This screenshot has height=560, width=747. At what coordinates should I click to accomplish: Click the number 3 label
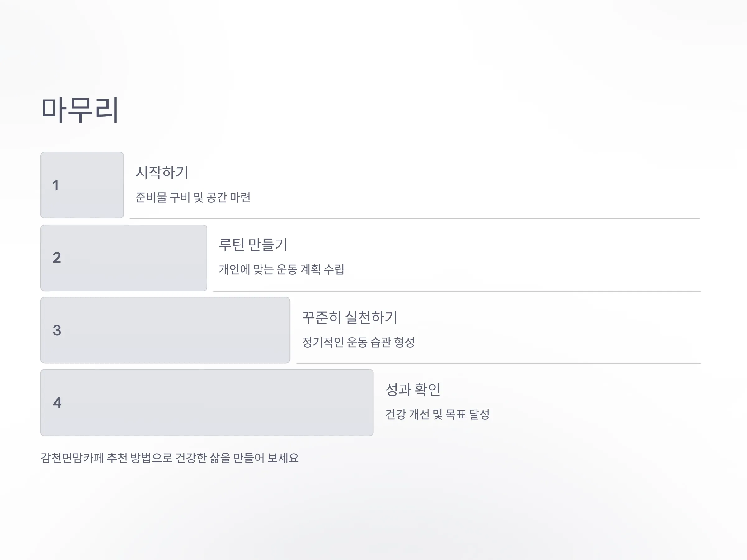tap(57, 330)
